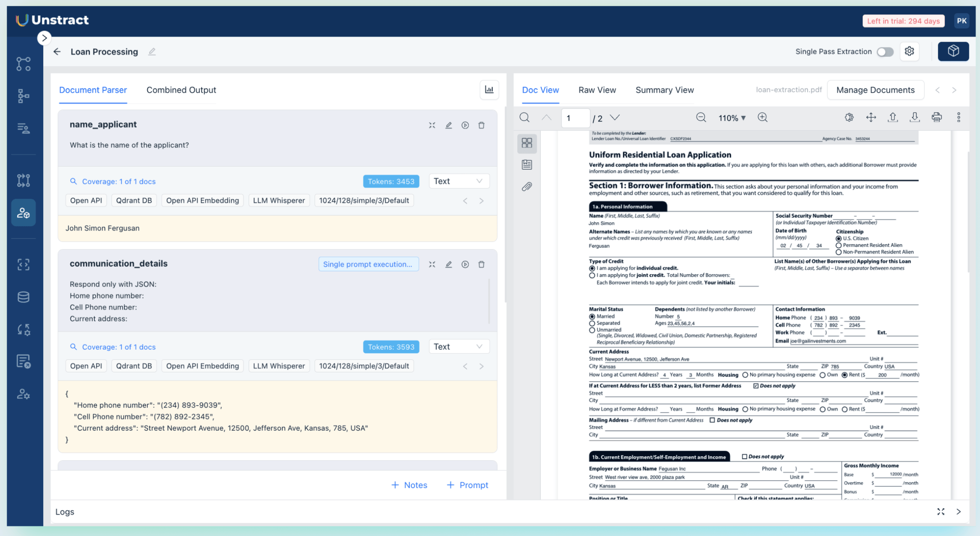The image size is (980, 536).
Task: Expand the sidebar with the arrow button
Action: coord(44,38)
